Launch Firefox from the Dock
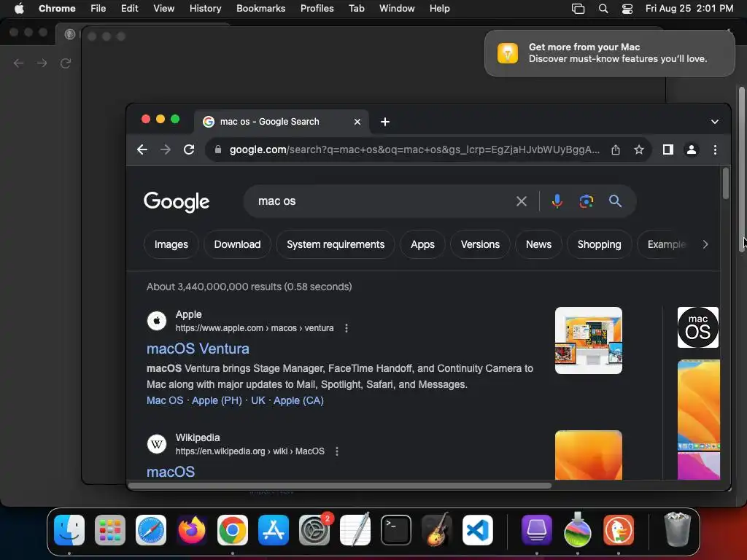The width and height of the screenshot is (747, 560). 192,530
